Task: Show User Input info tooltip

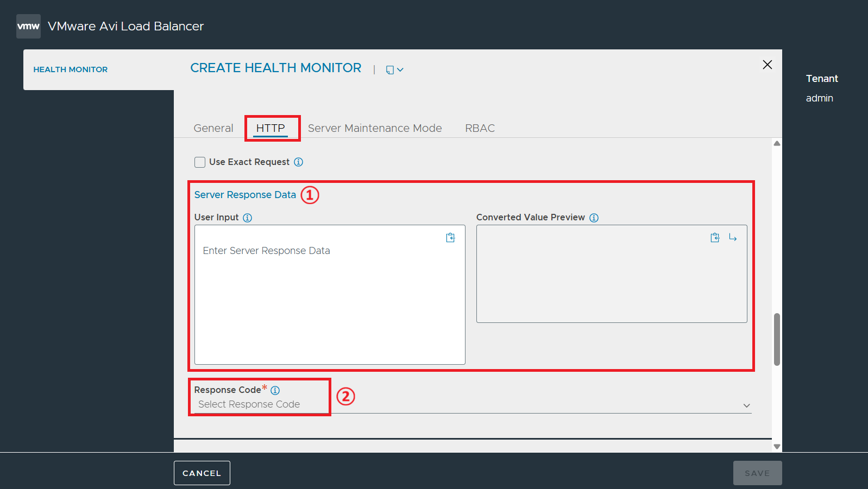Action: pos(248,218)
